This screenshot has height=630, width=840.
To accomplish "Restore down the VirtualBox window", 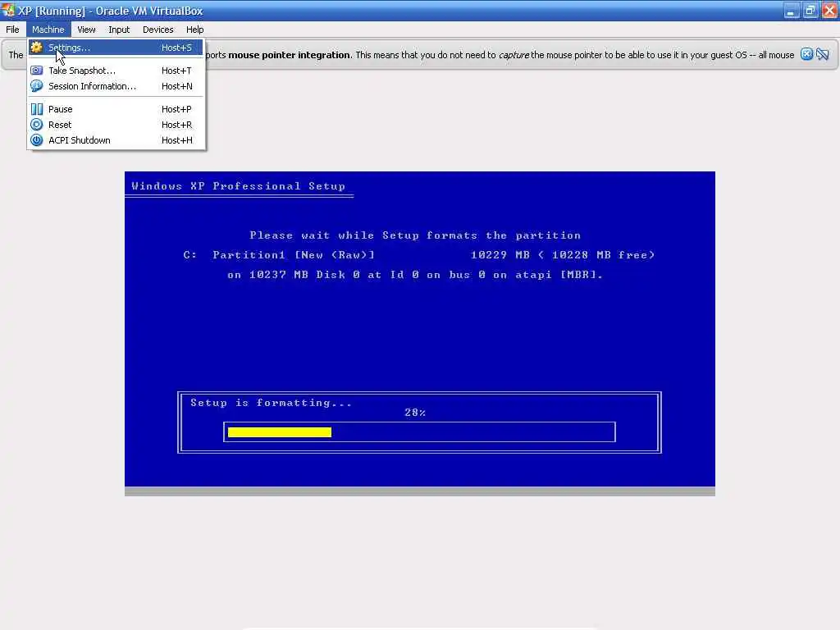I will [810, 11].
